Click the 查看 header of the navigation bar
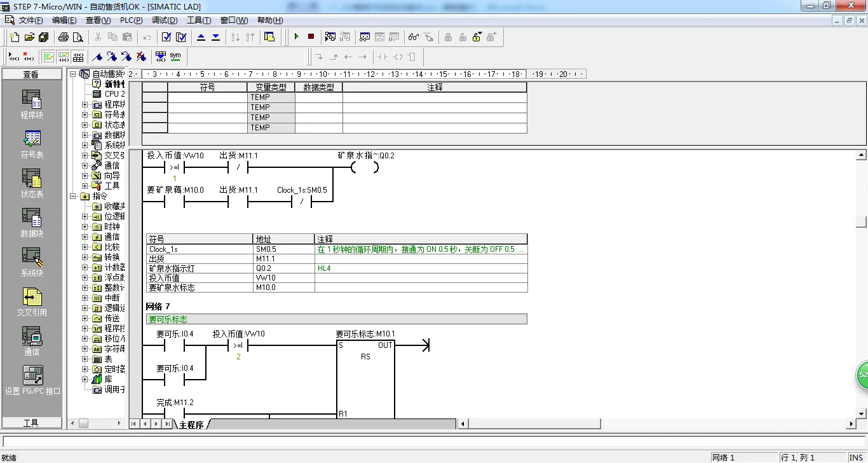 [x=32, y=74]
